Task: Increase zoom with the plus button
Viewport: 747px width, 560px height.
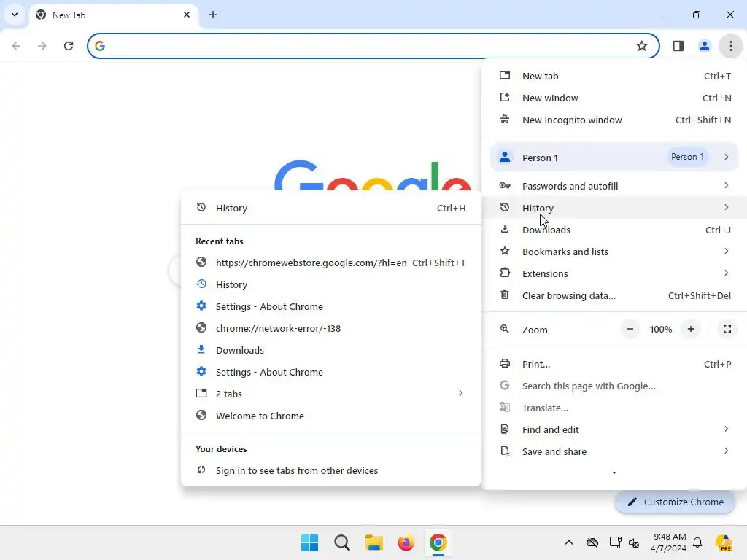Action: tap(690, 329)
